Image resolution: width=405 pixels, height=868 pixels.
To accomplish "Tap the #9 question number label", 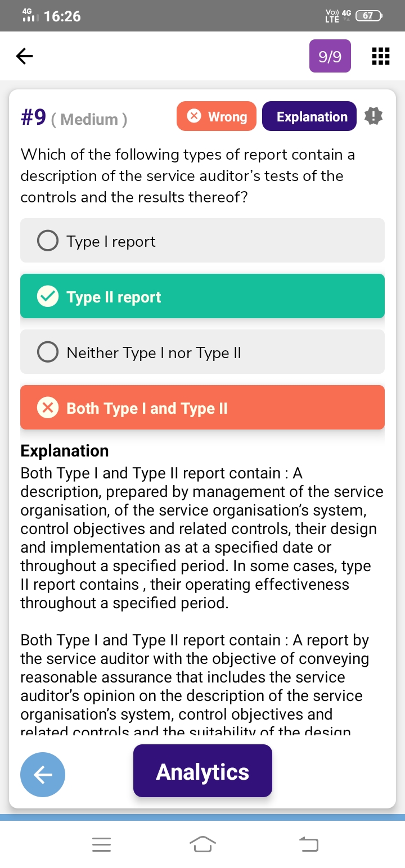I will click(33, 117).
